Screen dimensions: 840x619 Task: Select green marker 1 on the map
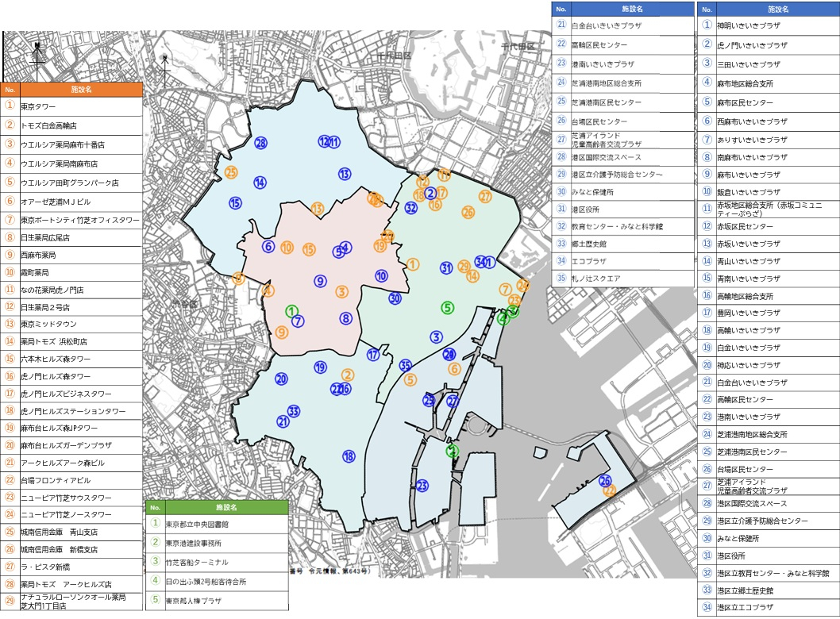[x=291, y=310]
